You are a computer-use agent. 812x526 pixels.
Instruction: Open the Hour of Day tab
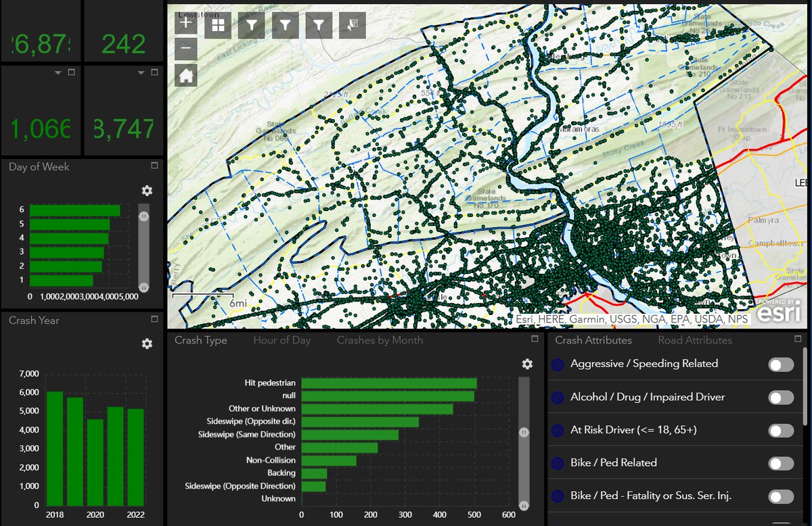click(x=281, y=340)
